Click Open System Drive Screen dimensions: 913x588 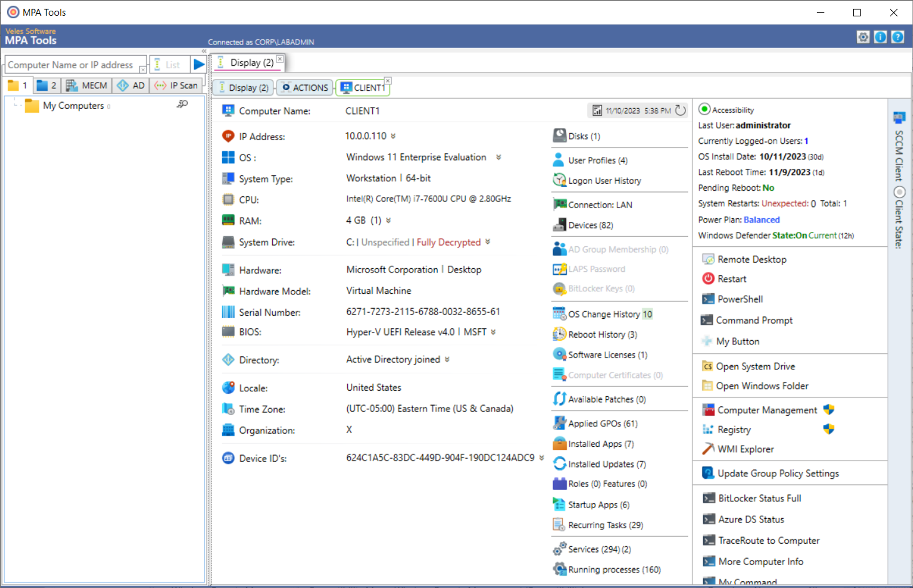coord(748,366)
